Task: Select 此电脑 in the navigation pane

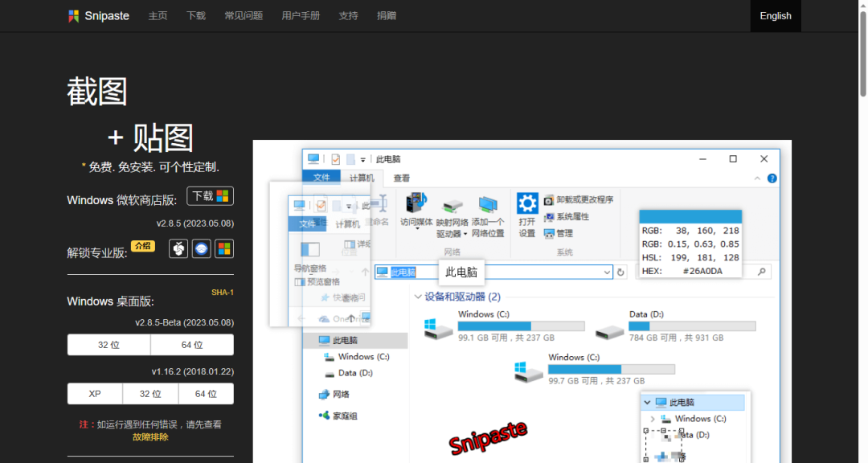Action: pos(355,340)
